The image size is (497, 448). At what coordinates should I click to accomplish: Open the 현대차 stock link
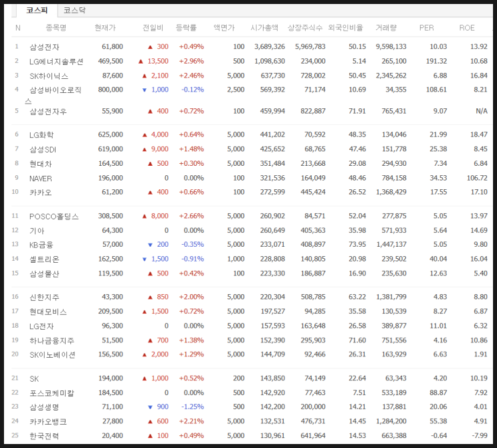[41, 164]
